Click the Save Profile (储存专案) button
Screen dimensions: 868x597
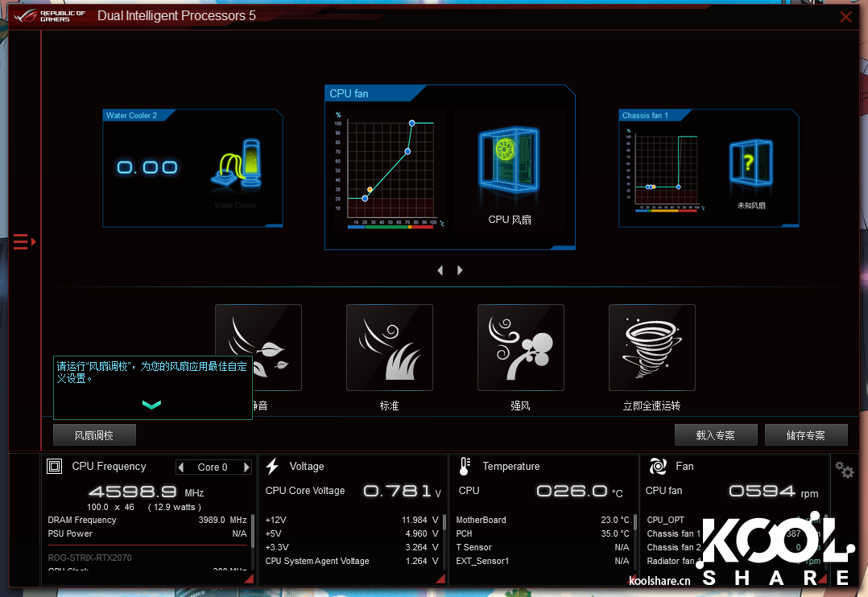tap(806, 435)
